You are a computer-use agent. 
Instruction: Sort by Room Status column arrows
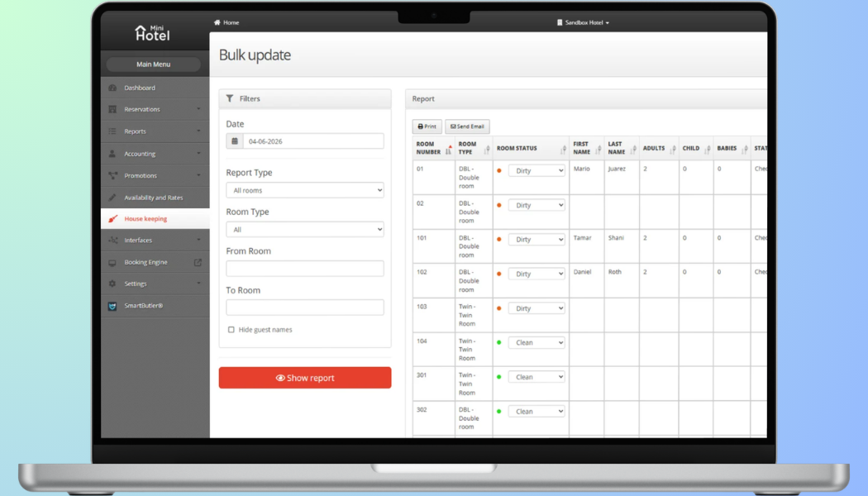[563, 148]
